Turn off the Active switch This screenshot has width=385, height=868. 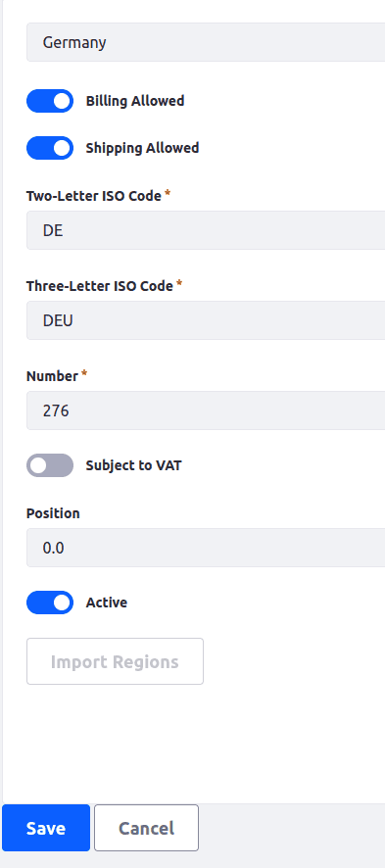coord(50,603)
